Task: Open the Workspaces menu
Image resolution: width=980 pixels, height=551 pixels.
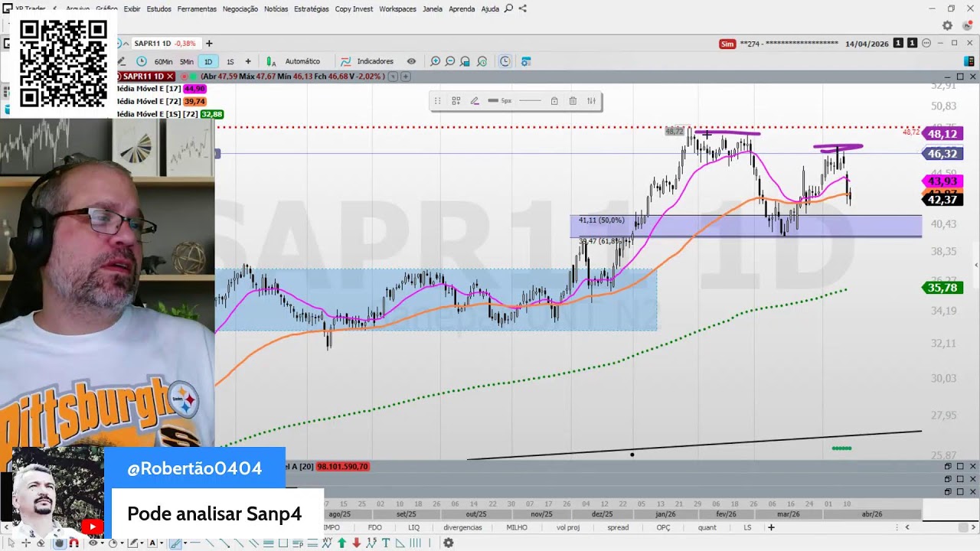Action: point(397,9)
